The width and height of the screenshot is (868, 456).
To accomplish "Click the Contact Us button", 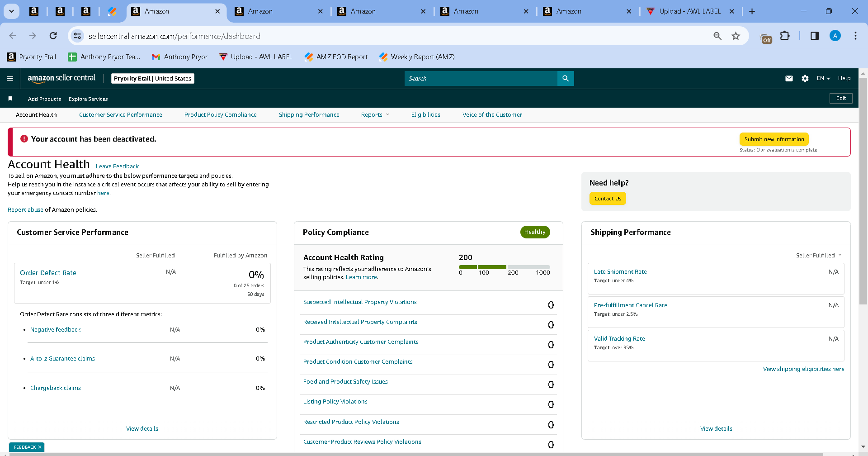I will pyautogui.click(x=608, y=199).
